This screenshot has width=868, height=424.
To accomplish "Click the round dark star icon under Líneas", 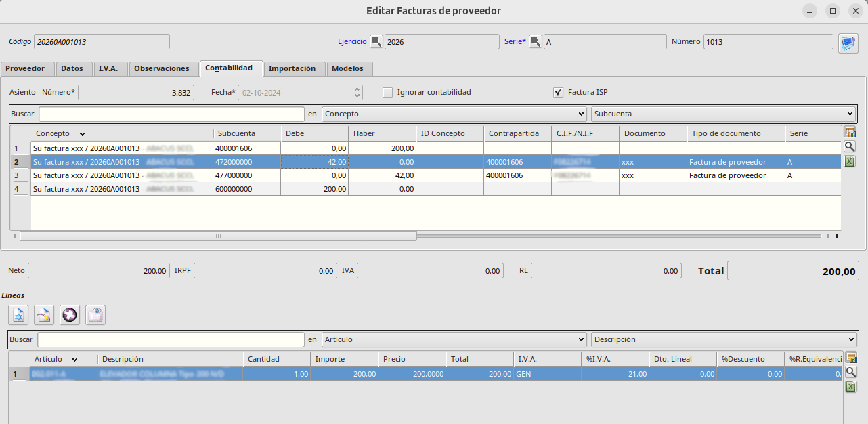I will [x=70, y=314].
